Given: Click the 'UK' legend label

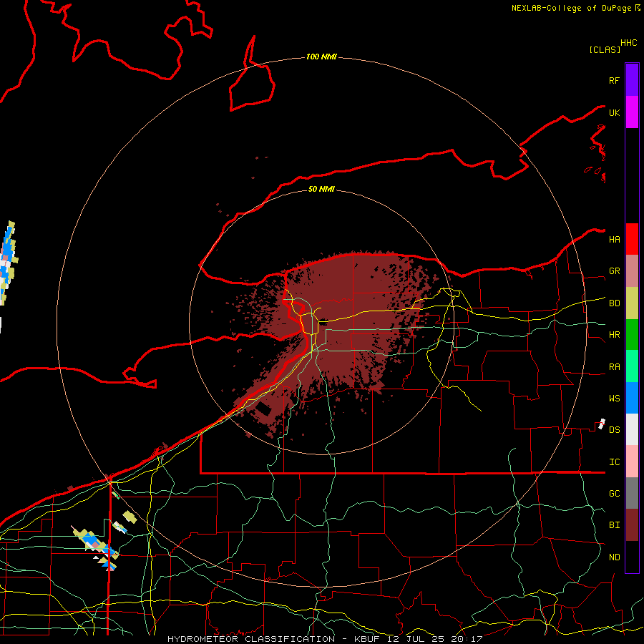Looking at the screenshot, I should [614, 113].
